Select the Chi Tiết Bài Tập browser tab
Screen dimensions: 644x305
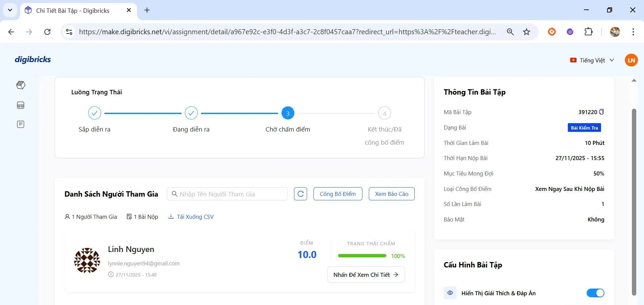[72, 11]
